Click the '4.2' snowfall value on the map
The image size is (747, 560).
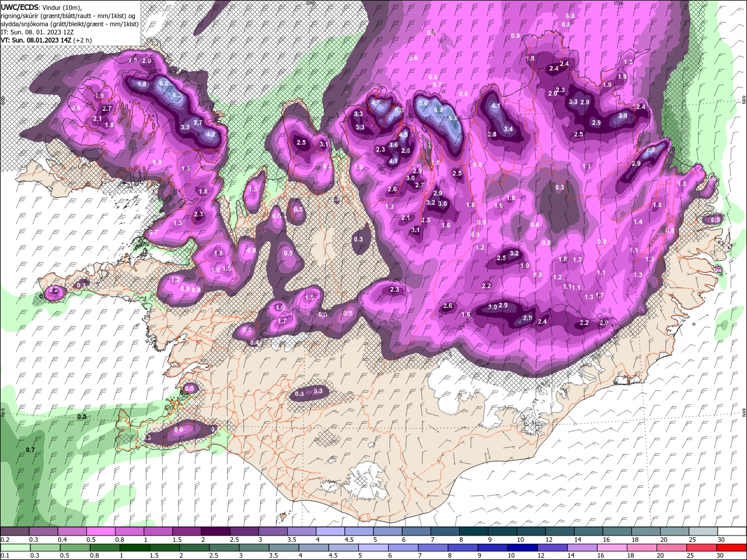pos(211,135)
